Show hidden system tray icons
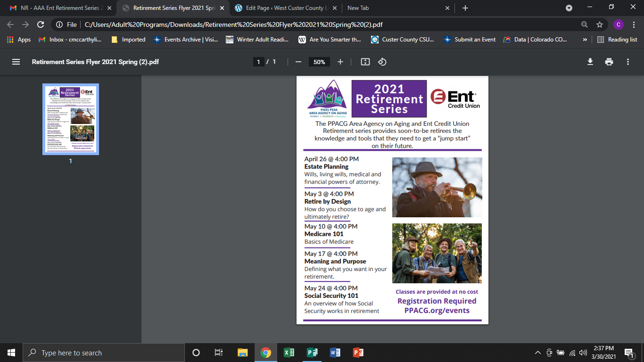Image resolution: width=644 pixels, height=362 pixels. pos(537,353)
